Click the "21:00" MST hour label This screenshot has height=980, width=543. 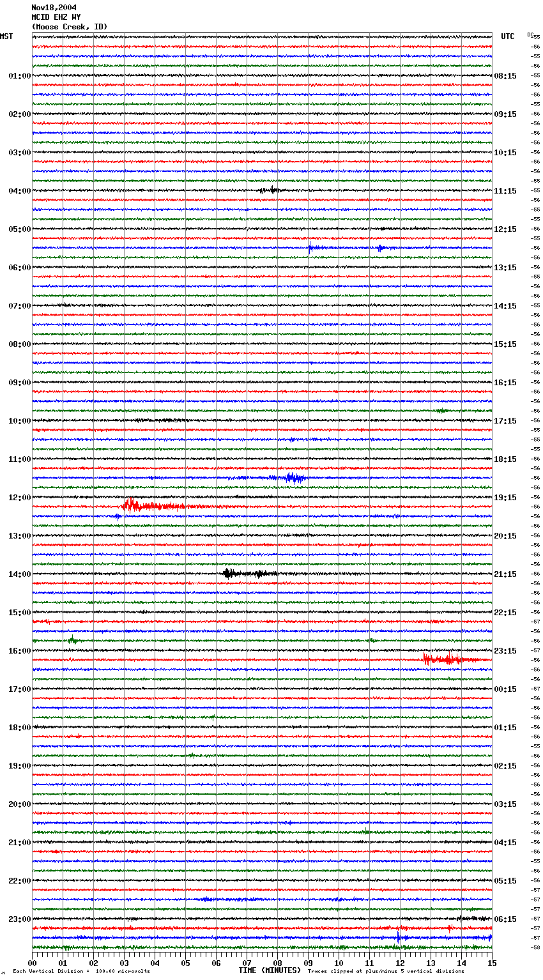click(20, 843)
